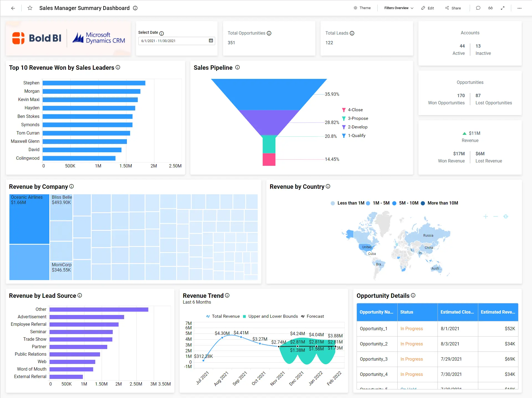Click the map zoom in plus icon
Viewport: 532px width, 398px height.
pos(485,216)
